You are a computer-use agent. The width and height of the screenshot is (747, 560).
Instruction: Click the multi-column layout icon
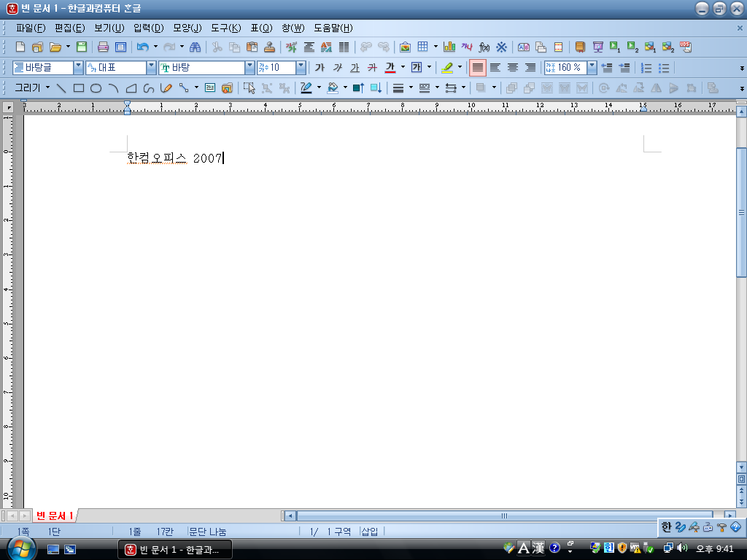click(344, 47)
